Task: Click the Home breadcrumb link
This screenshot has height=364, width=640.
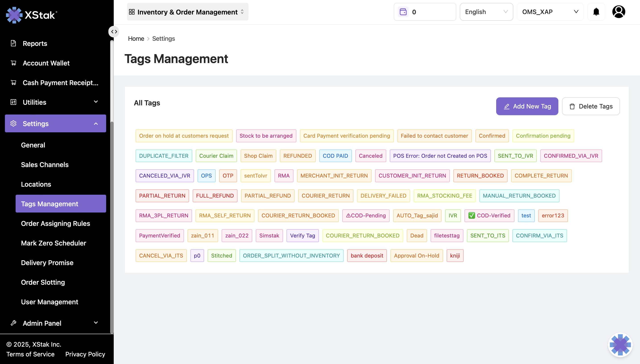Action: [x=136, y=39]
